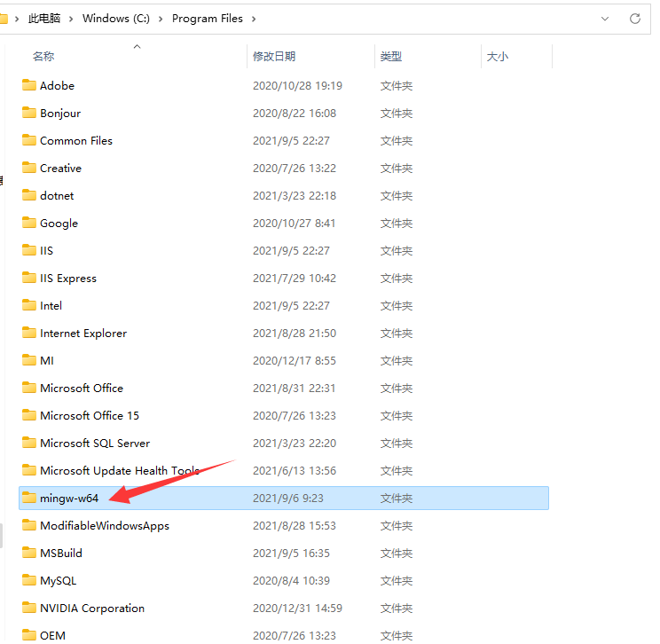Select the Common Files folder name

[76, 140]
